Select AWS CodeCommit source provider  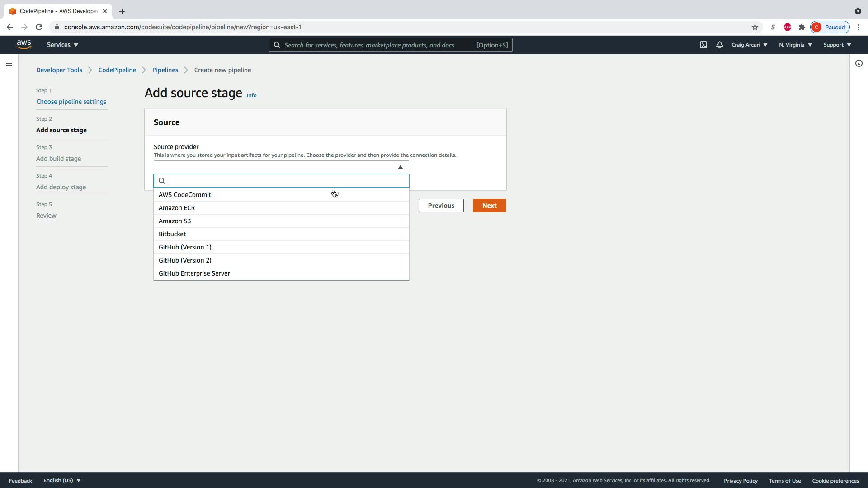click(x=185, y=195)
